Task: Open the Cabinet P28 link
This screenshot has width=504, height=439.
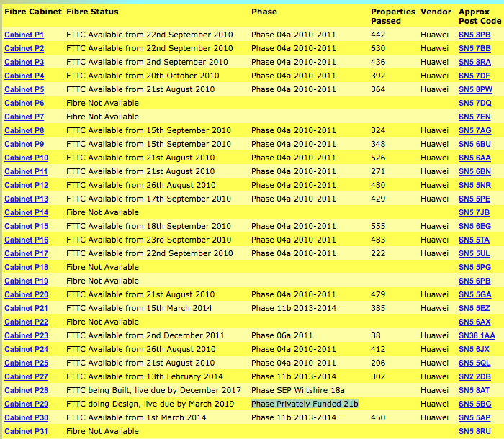Action: tap(27, 390)
